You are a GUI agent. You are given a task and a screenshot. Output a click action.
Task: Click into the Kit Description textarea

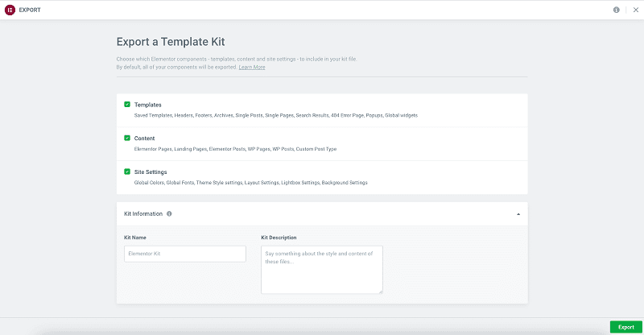321,269
